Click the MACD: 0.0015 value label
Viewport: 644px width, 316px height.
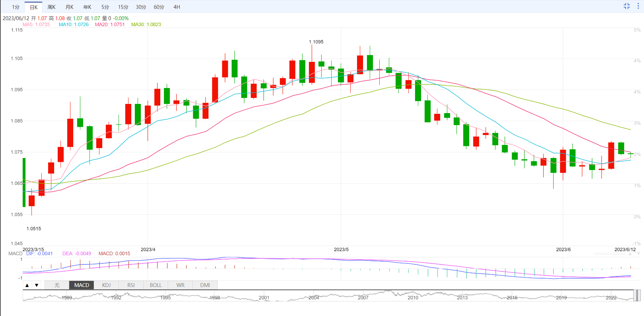pyautogui.click(x=114, y=253)
